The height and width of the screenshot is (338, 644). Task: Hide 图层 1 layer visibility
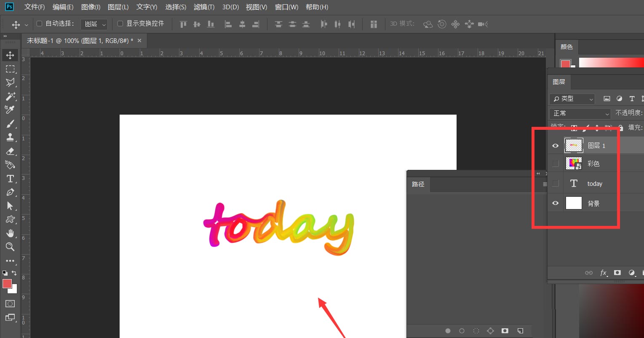tap(556, 145)
